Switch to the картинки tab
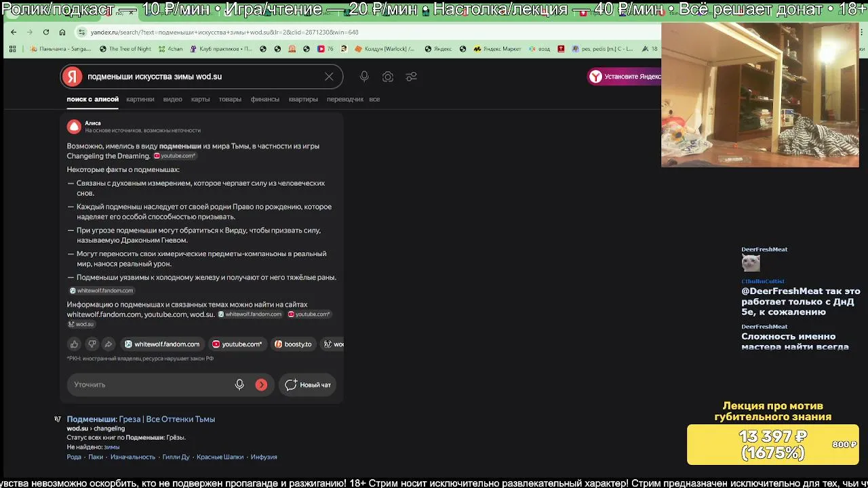 [140, 99]
